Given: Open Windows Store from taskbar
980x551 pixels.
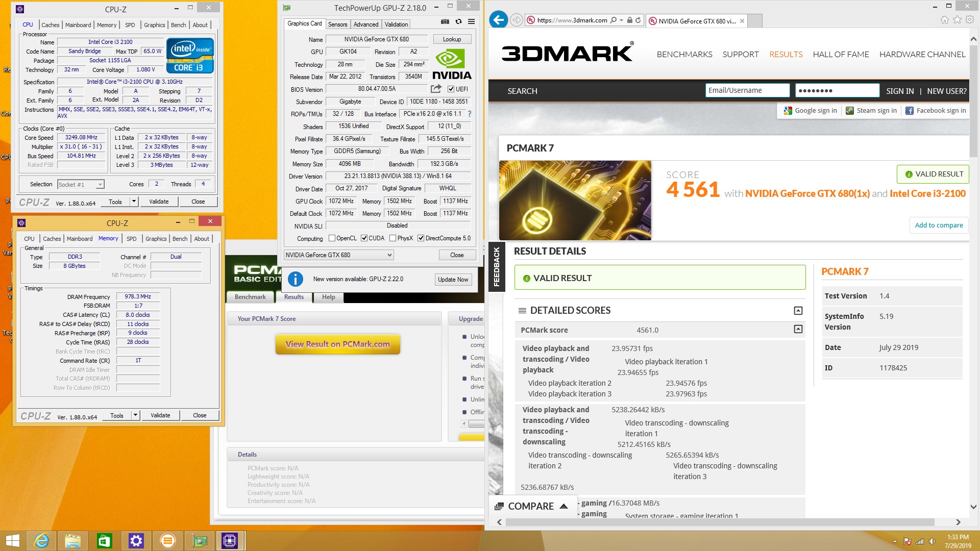Looking at the screenshot, I should [105, 540].
